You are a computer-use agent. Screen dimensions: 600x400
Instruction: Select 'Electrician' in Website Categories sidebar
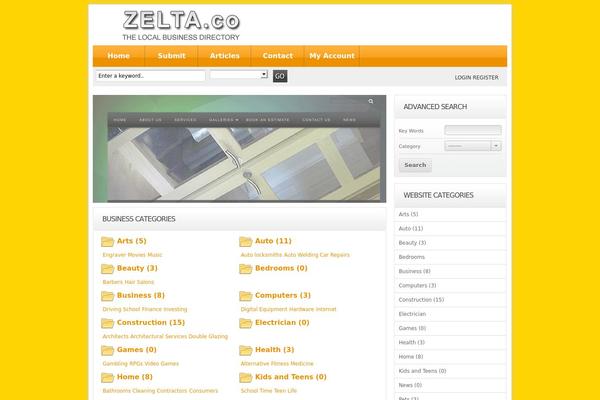(412, 314)
